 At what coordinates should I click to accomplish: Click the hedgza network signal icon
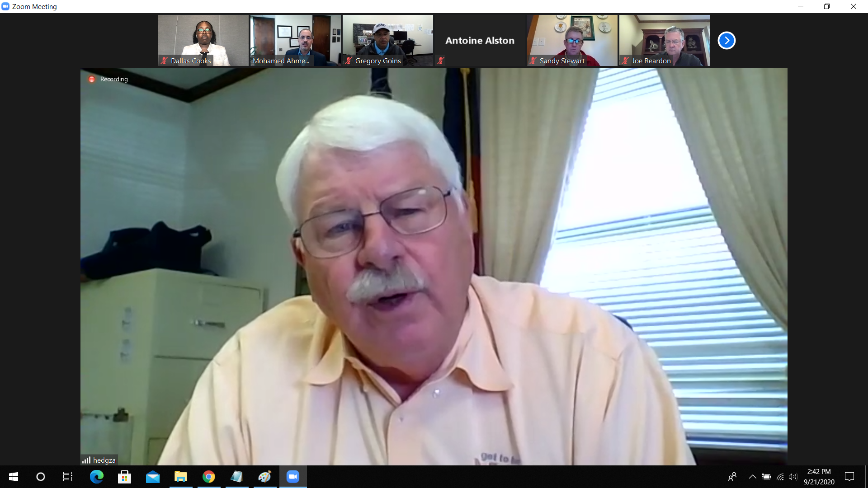(86, 460)
